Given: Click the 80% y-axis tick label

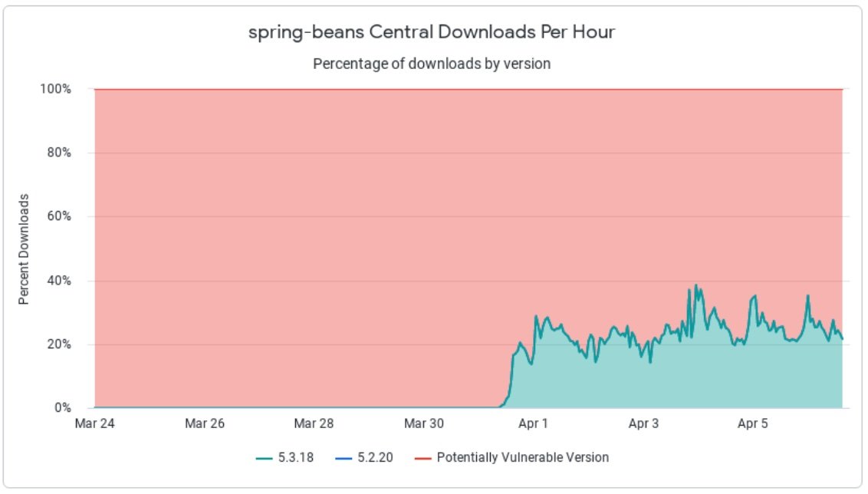Looking at the screenshot, I should click(x=59, y=153).
